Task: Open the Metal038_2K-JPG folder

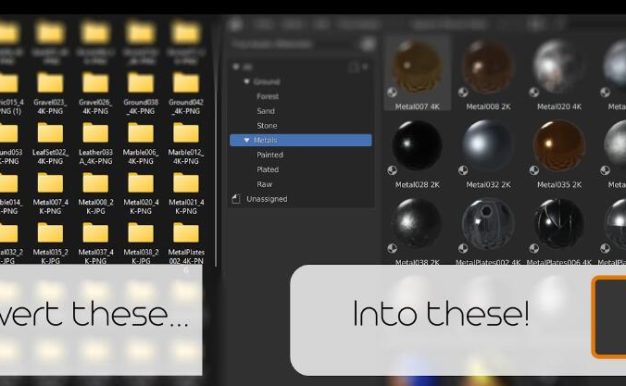Action: tap(141, 243)
